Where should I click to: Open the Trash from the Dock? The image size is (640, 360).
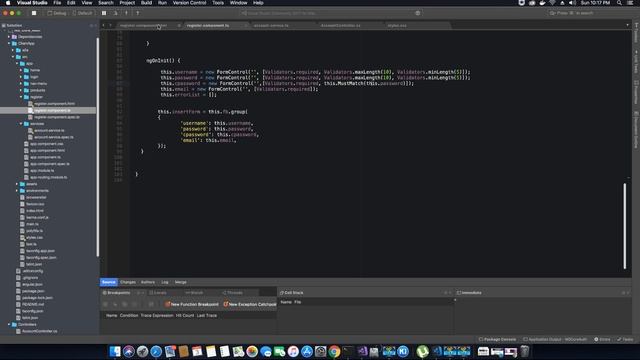pos(525,351)
